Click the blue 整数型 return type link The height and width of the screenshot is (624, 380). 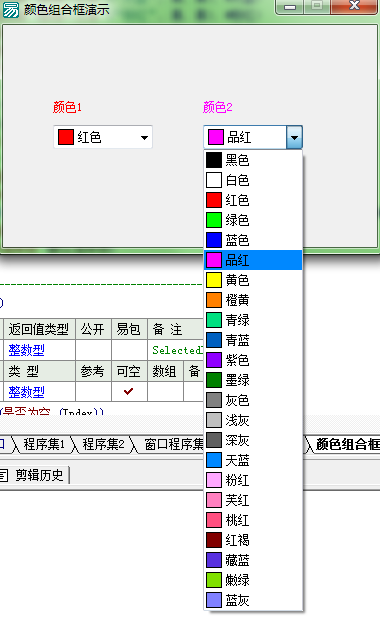27,350
